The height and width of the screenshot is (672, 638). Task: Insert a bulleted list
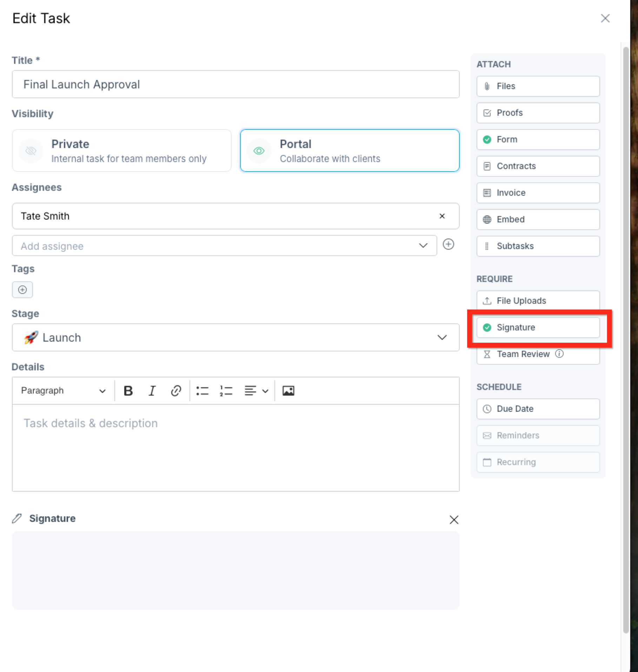coord(202,391)
